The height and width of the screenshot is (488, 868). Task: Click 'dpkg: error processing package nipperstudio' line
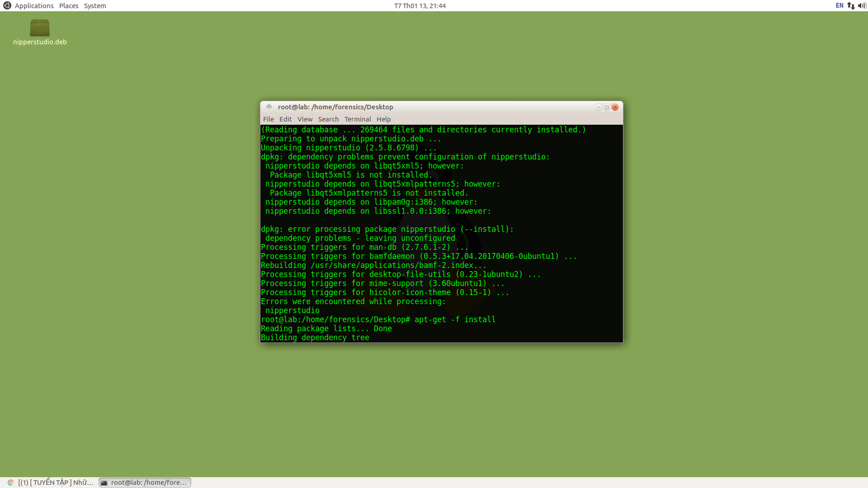point(387,229)
